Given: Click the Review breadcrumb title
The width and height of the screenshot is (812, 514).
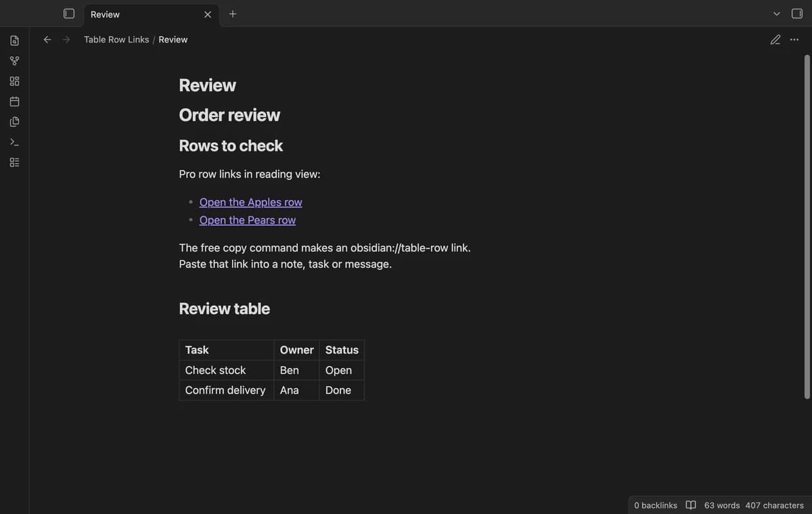Looking at the screenshot, I should [x=173, y=39].
